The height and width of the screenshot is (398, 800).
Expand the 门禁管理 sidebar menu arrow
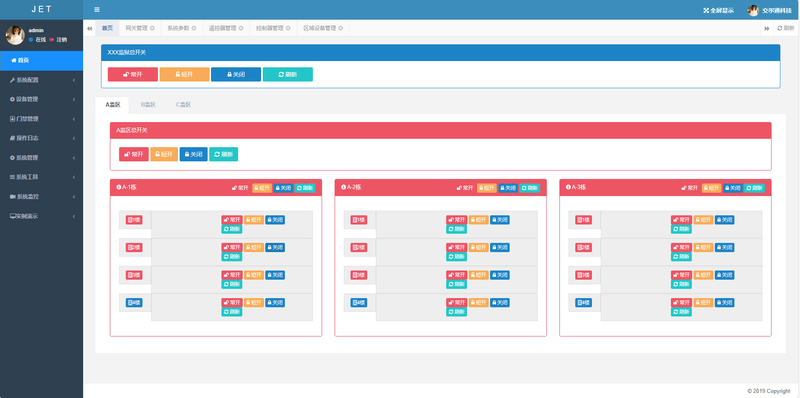point(74,119)
